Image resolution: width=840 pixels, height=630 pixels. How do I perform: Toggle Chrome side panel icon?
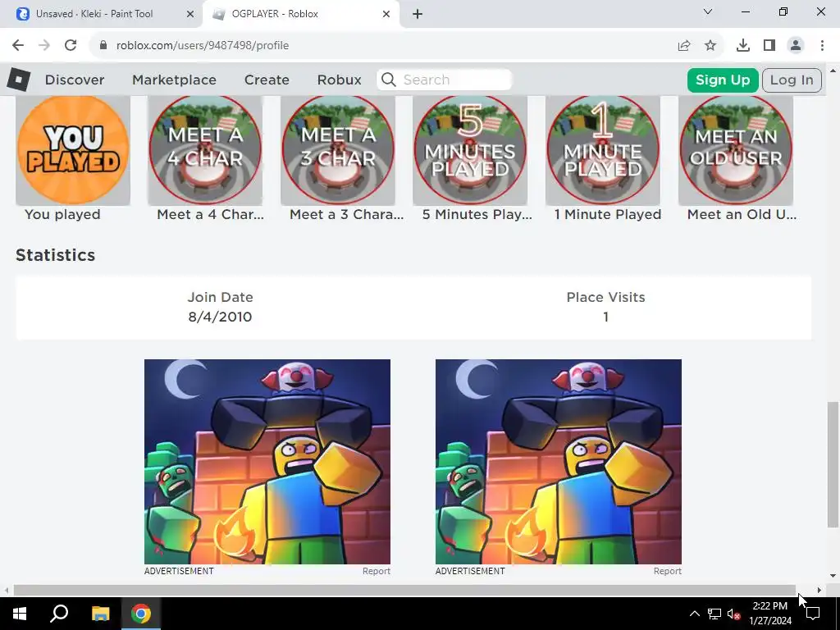pyautogui.click(x=769, y=46)
